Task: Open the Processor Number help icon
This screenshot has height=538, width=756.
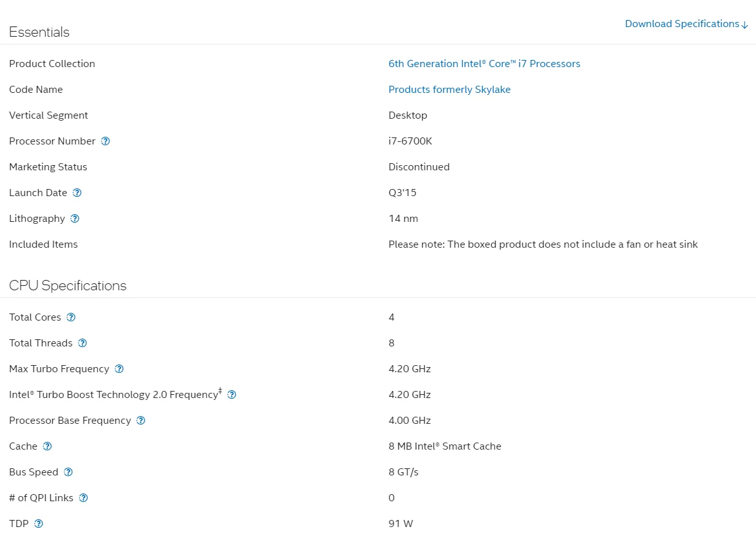Action: [x=106, y=141]
